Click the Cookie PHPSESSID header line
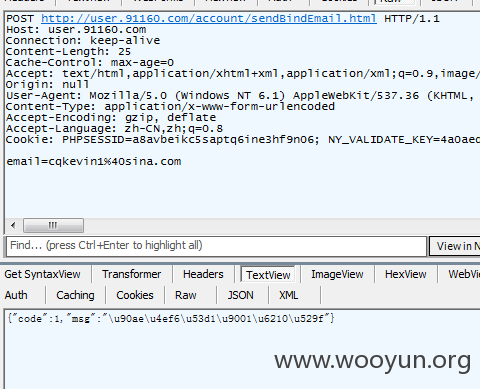This screenshot has height=389, width=480. (x=243, y=140)
